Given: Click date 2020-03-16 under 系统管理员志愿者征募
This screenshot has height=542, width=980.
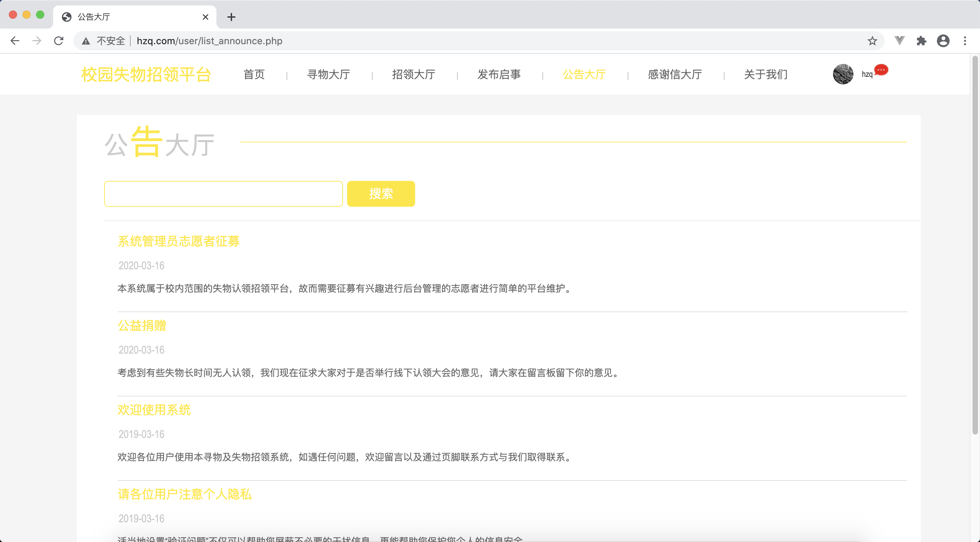Looking at the screenshot, I should click(142, 266).
